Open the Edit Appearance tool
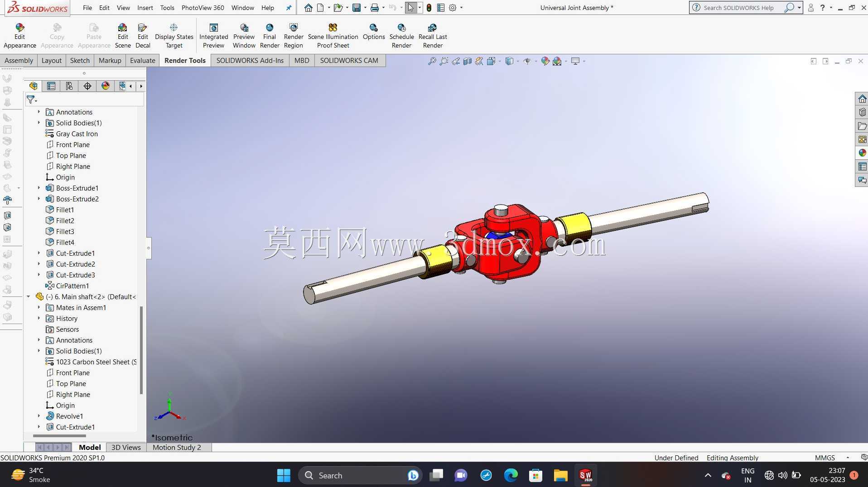 19,36
